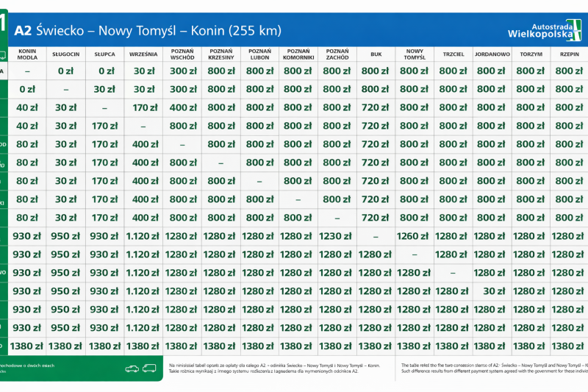Select the KONIN MODŁA column header
This screenshot has height=392, width=588.
pyautogui.click(x=27, y=54)
